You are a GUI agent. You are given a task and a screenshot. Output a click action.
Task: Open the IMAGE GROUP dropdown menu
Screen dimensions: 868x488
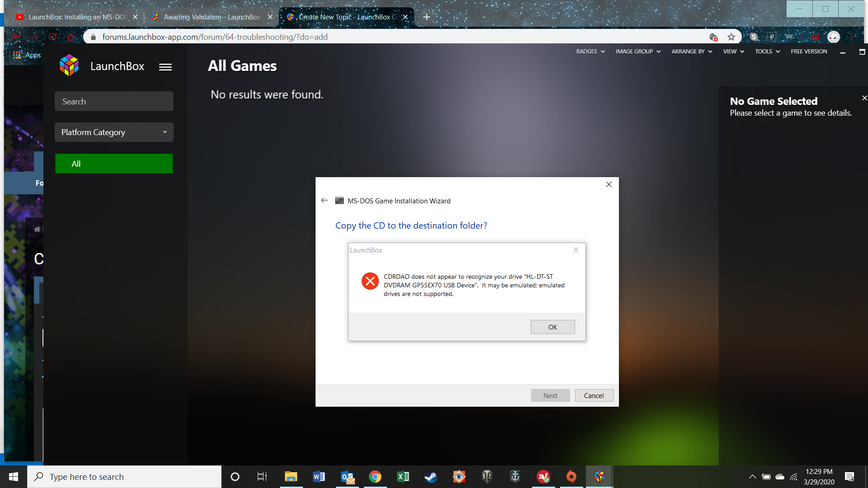pos(638,52)
